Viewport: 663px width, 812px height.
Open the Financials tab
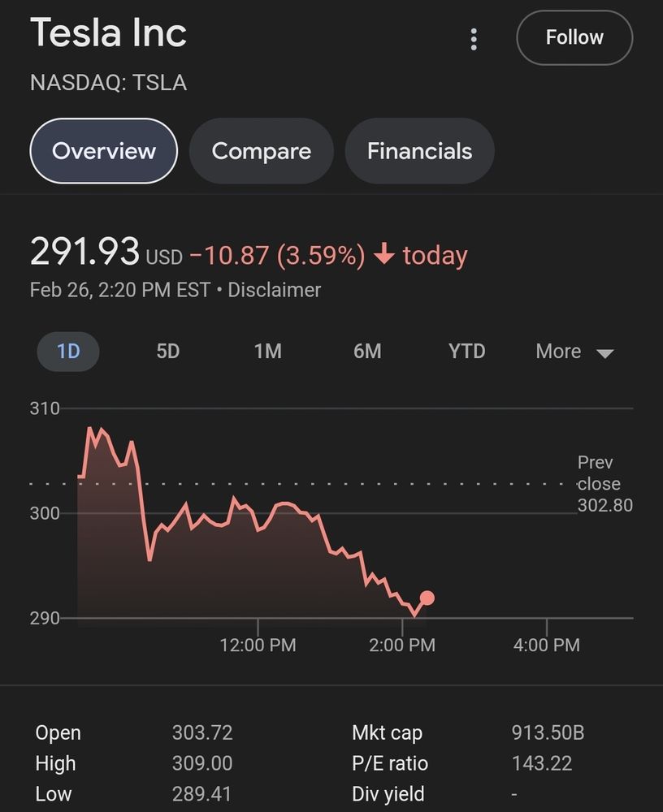coord(419,151)
